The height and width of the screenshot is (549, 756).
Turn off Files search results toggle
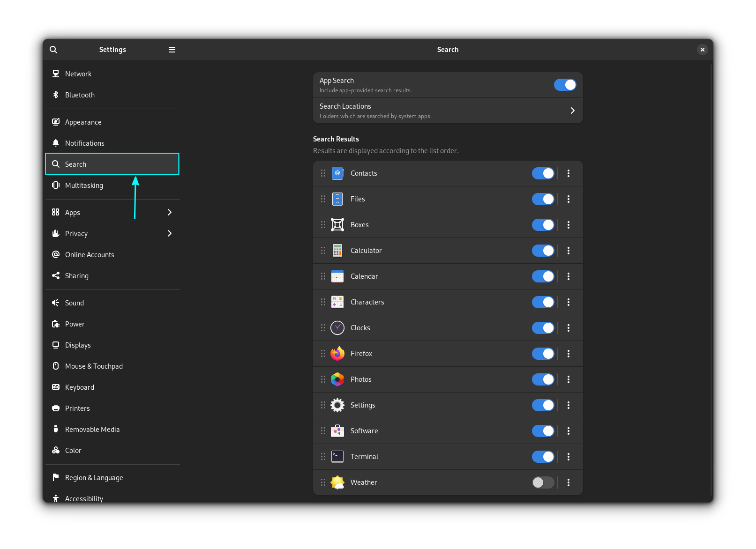543,199
